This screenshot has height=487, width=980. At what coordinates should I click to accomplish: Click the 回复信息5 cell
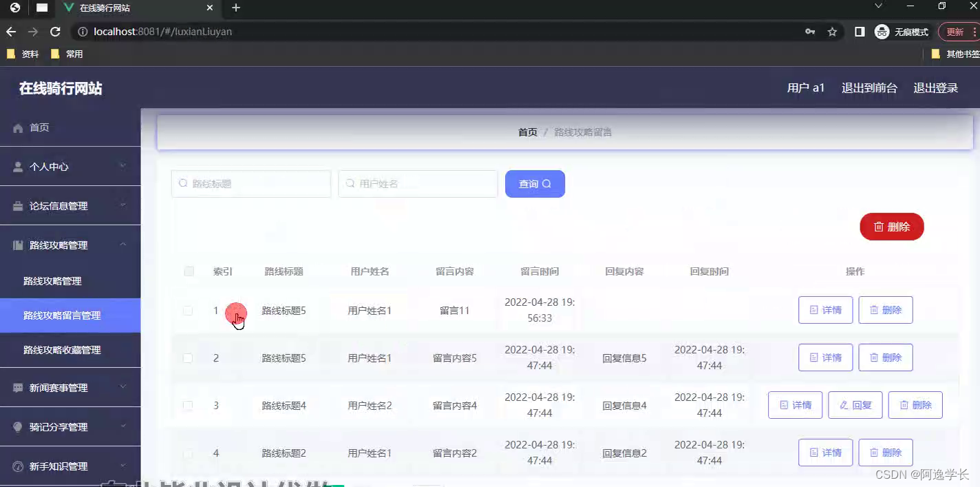click(624, 358)
